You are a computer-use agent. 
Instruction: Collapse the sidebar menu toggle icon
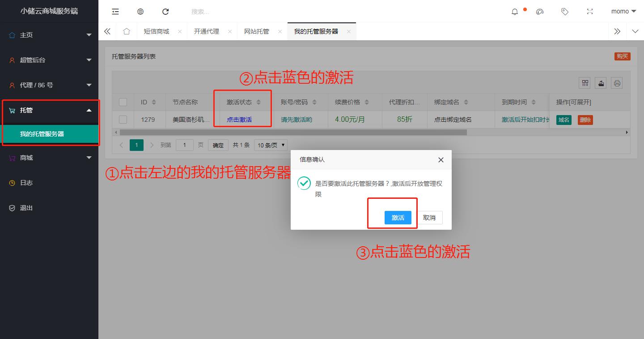(x=115, y=12)
